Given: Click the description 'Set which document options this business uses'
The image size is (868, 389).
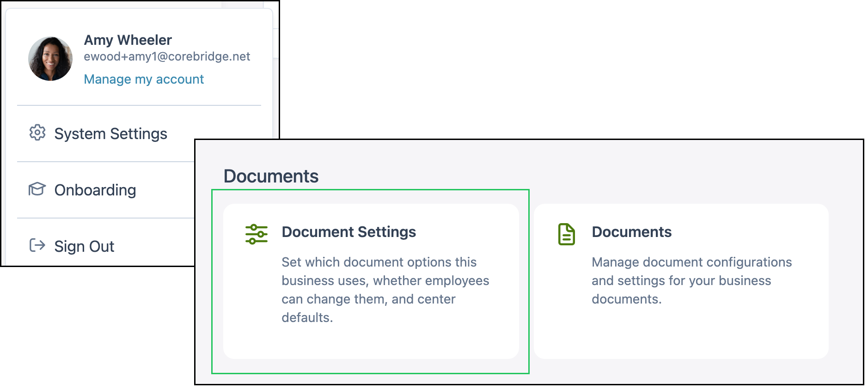Looking at the screenshot, I should click(385, 290).
